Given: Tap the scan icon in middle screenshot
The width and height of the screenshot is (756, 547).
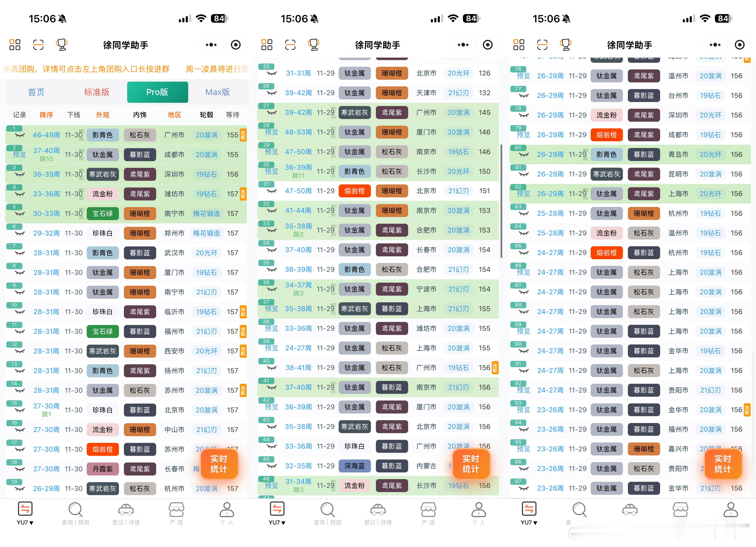Looking at the screenshot, I should pos(290,45).
